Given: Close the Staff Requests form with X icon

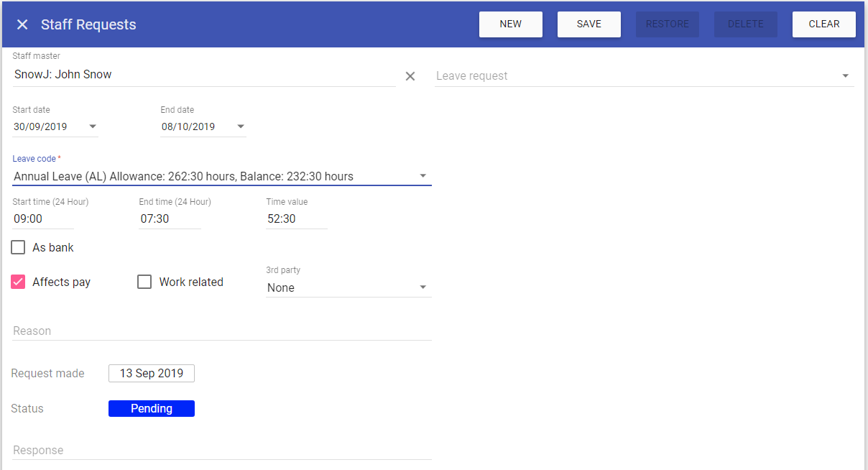Looking at the screenshot, I should click(22, 24).
